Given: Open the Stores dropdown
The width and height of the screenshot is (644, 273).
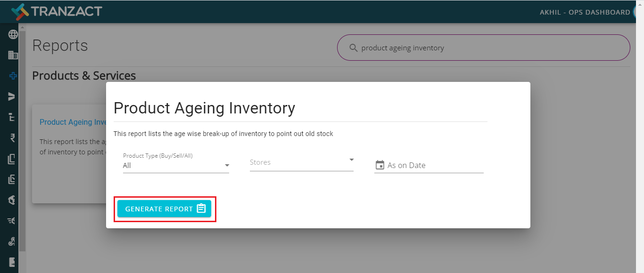Looking at the screenshot, I should [302, 162].
